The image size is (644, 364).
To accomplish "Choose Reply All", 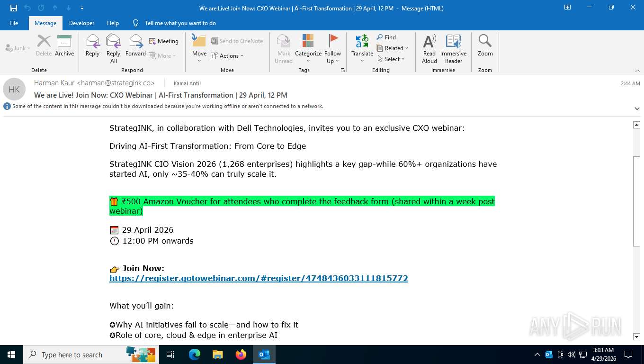I will coord(113,49).
